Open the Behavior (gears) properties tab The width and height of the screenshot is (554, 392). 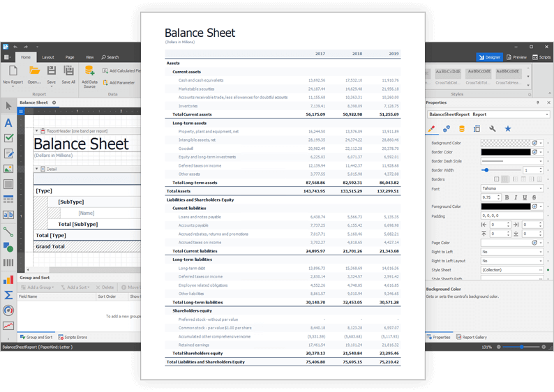click(447, 129)
